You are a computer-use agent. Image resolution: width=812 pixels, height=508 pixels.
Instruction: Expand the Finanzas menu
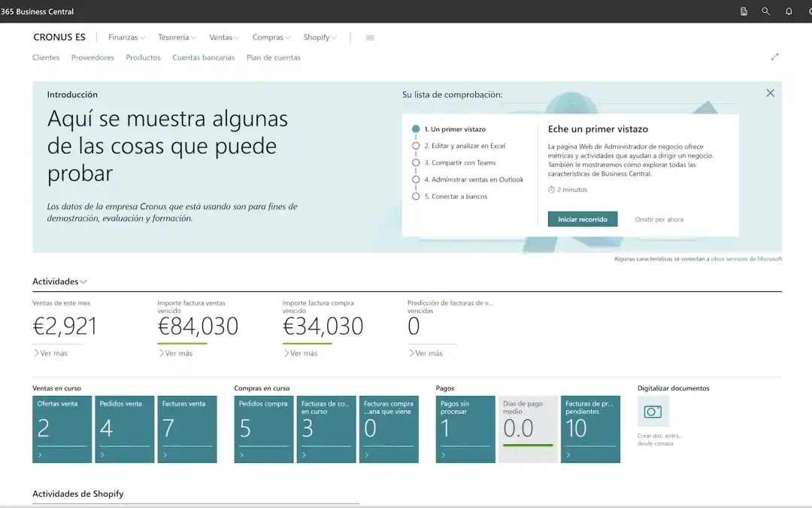coord(126,38)
